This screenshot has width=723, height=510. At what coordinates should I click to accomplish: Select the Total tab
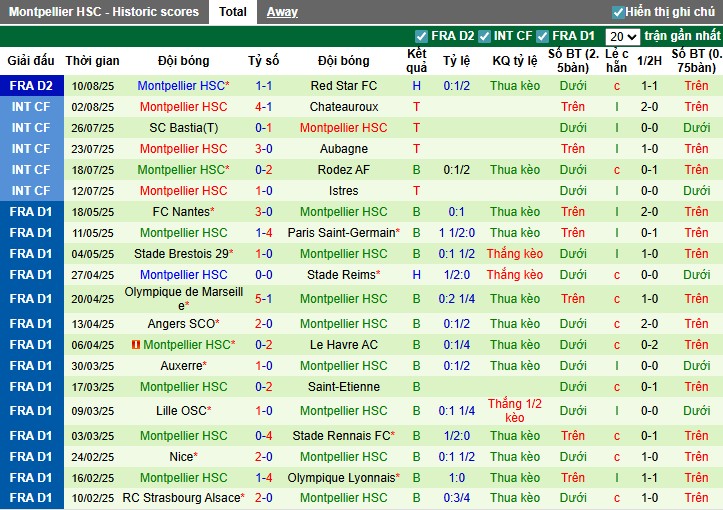click(x=233, y=12)
